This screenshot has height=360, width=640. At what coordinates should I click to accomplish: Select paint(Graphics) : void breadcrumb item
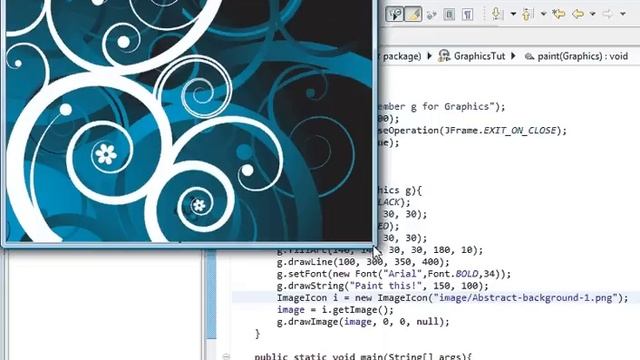point(582,56)
